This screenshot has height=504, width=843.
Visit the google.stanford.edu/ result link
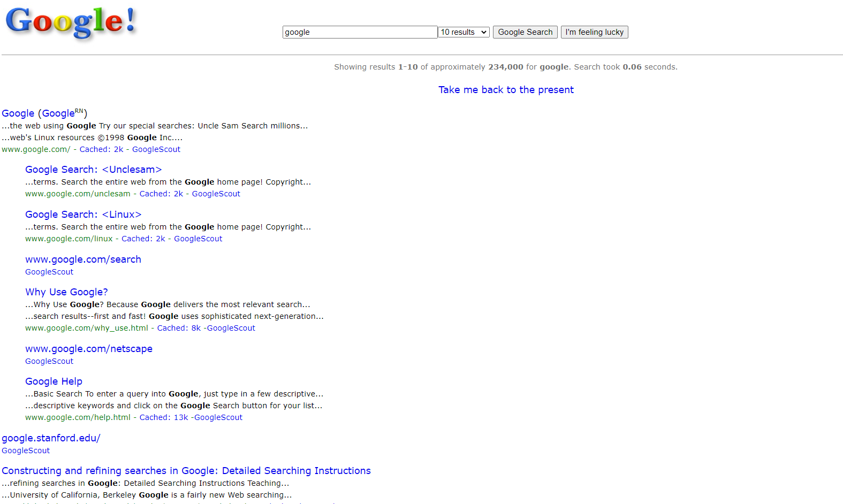click(x=51, y=438)
